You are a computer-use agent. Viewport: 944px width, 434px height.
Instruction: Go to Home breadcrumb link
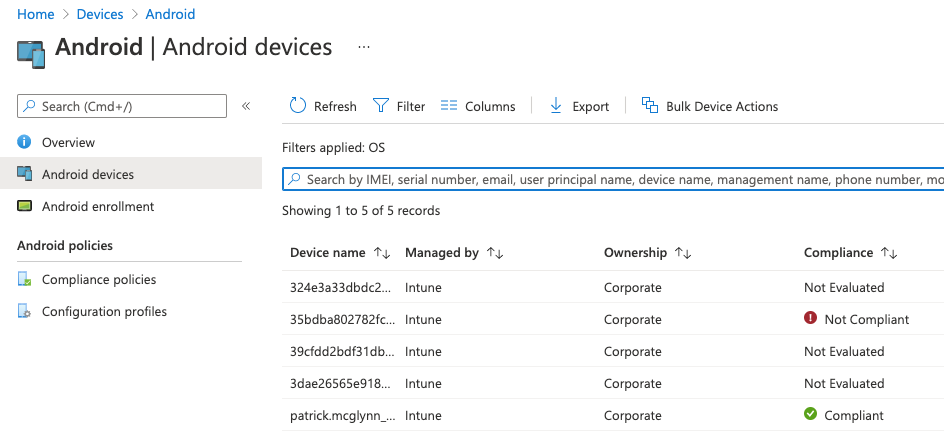(x=36, y=14)
